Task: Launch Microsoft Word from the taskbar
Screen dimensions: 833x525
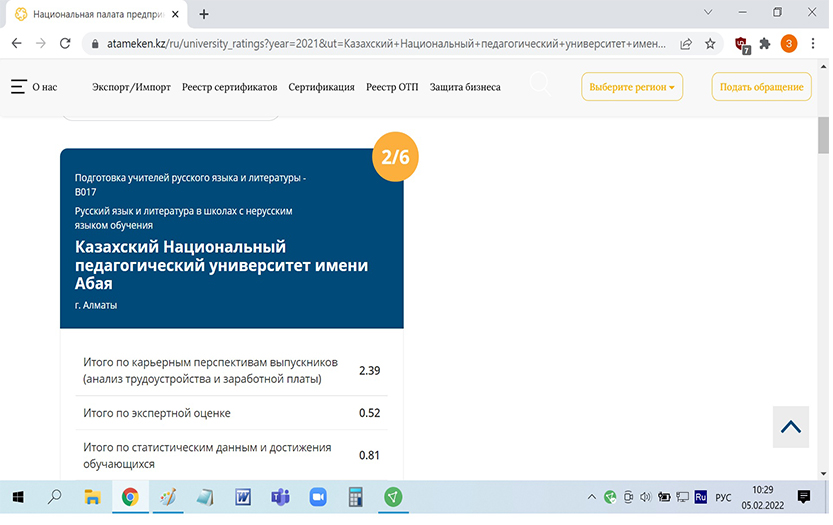Action: [x=242, y=497]
